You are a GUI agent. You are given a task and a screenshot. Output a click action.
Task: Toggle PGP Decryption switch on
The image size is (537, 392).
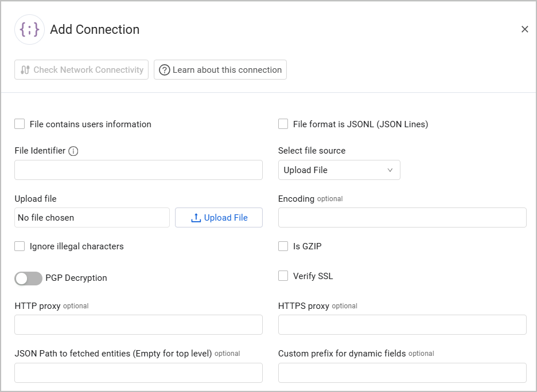[29, 279]
